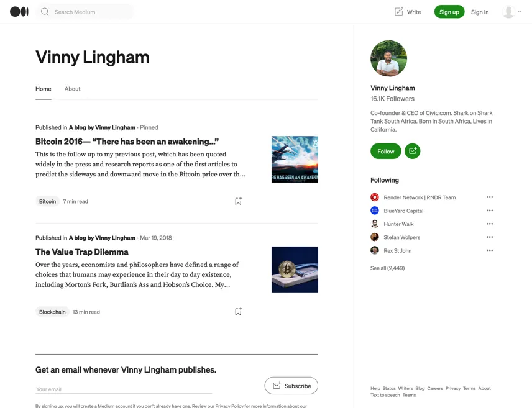Select the Home tab

[44, 89]
